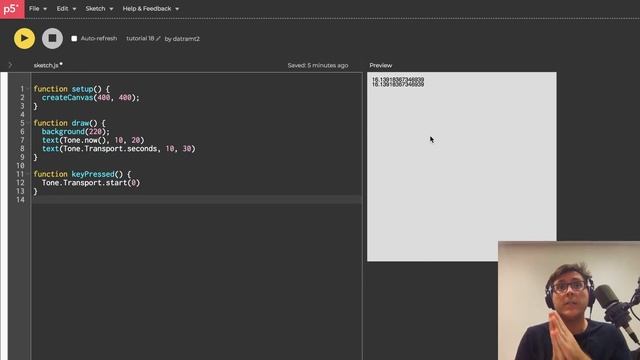Click line number 11 in gutter

20,174
